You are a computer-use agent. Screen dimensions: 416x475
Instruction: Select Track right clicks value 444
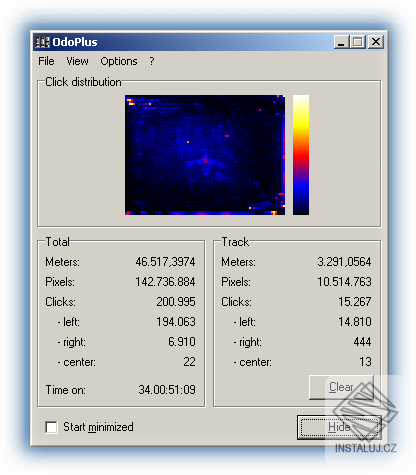(362, 342)
